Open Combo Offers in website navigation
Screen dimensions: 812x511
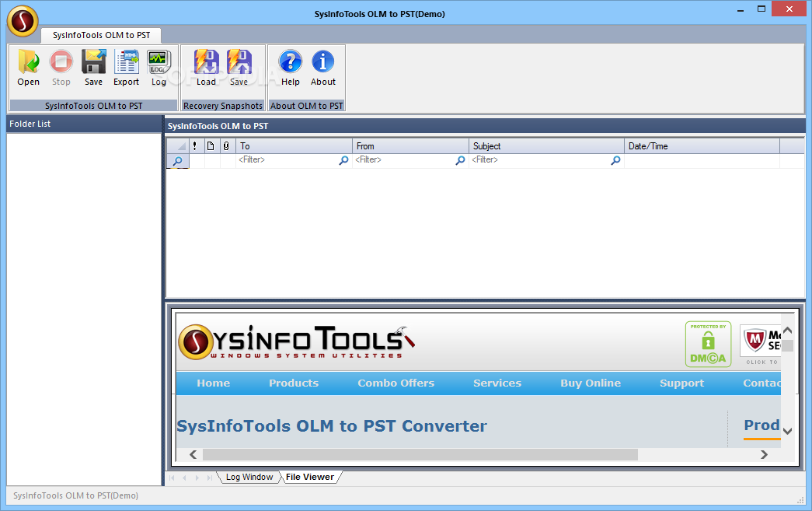pyautogui.click(x=396, y=383)
